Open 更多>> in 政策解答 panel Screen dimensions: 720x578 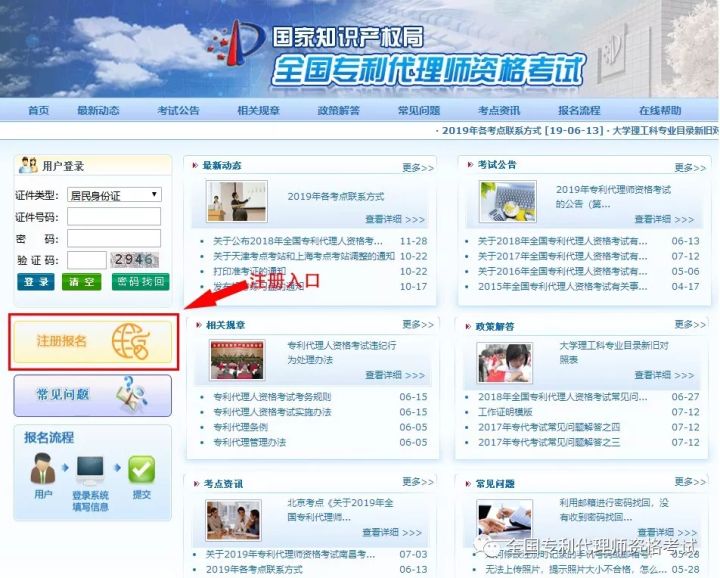[690, 324]
